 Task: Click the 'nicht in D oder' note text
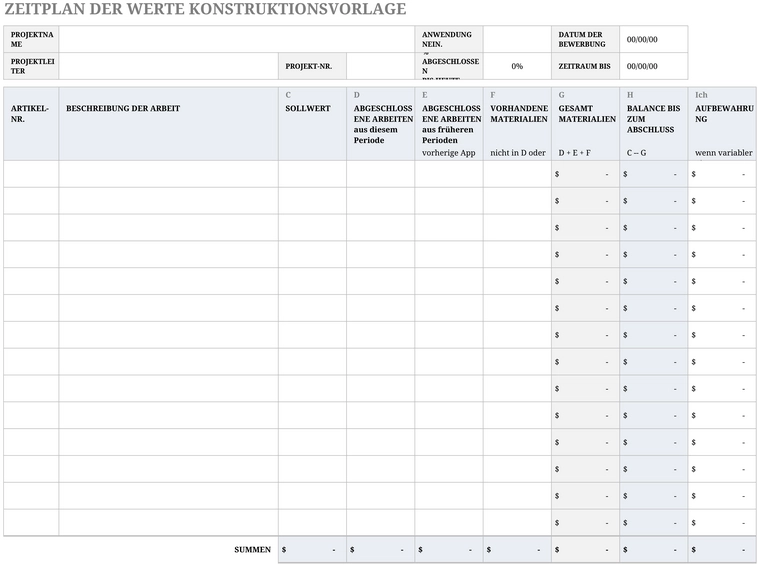click(518, 153)
